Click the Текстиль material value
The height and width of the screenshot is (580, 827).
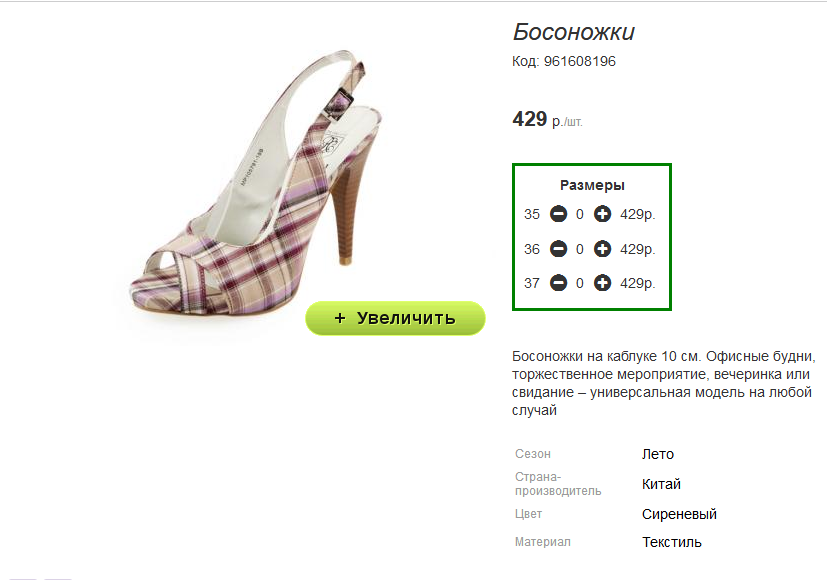coord(672,542)
